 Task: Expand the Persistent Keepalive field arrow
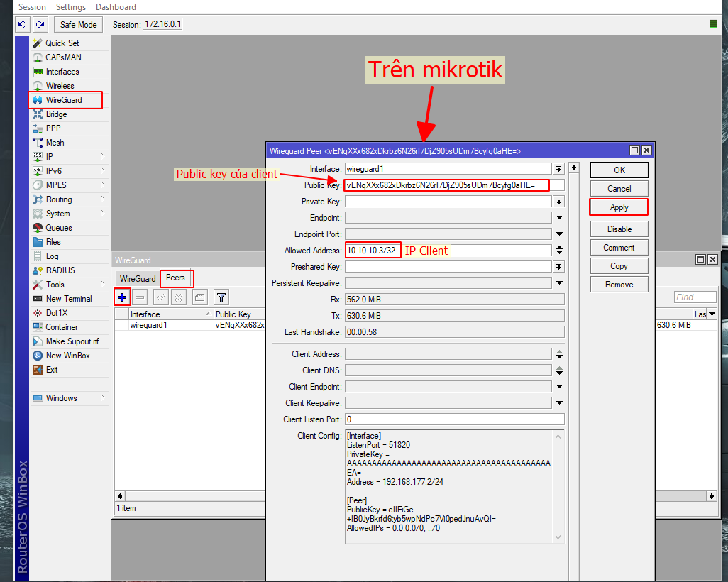click(559, 283)
